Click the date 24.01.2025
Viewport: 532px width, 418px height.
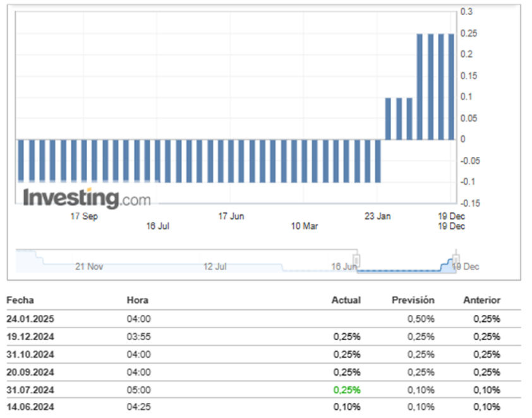(30, 319)
